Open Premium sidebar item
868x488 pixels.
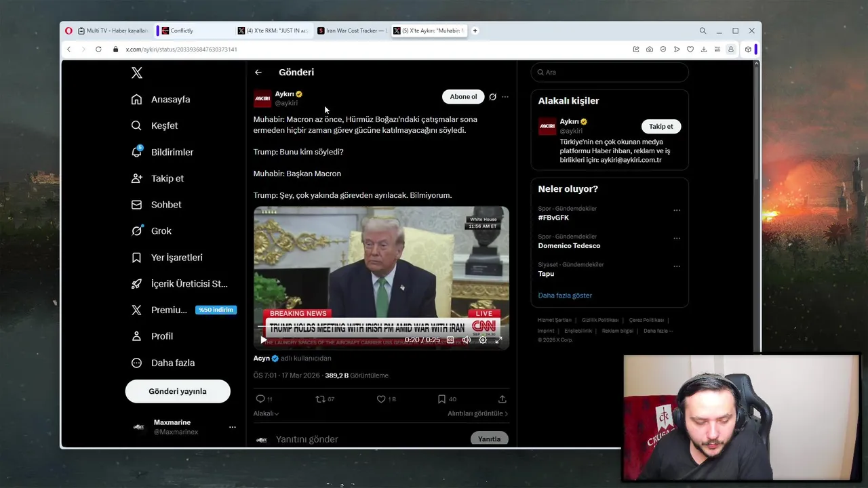159,310
